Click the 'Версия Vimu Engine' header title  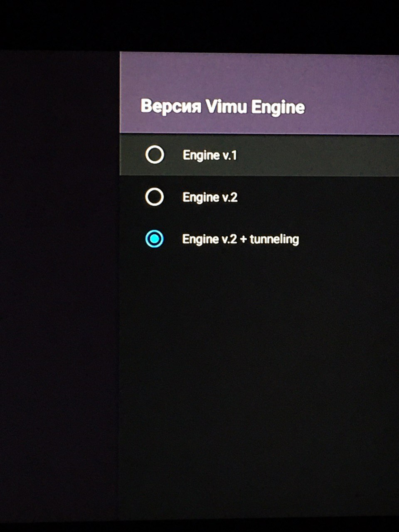tap(223, 107)
